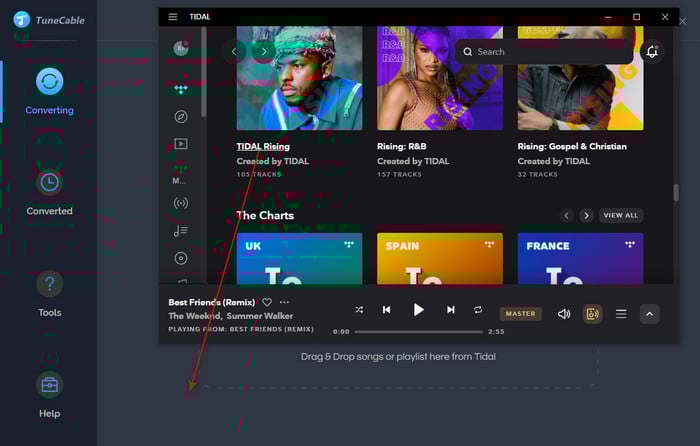Click the track progress bar
This screenshot has height=446, width=700.
coord(419,332)
